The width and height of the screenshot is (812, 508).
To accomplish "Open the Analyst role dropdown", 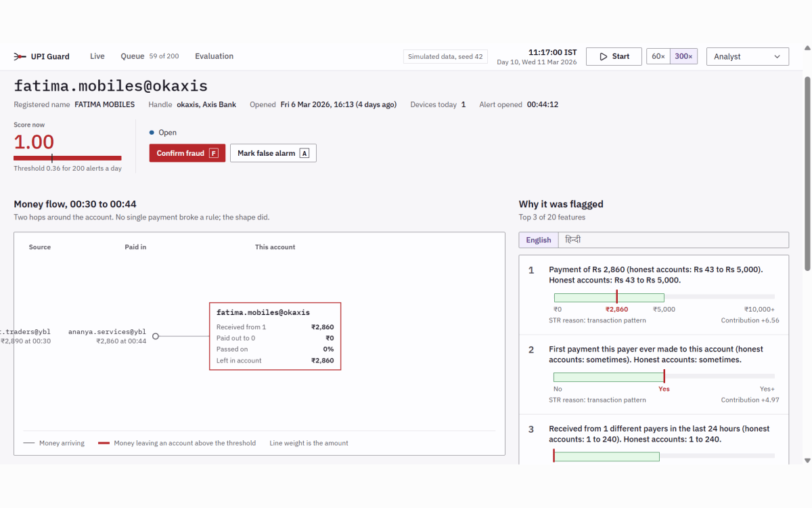I will (x=748, y=57).
